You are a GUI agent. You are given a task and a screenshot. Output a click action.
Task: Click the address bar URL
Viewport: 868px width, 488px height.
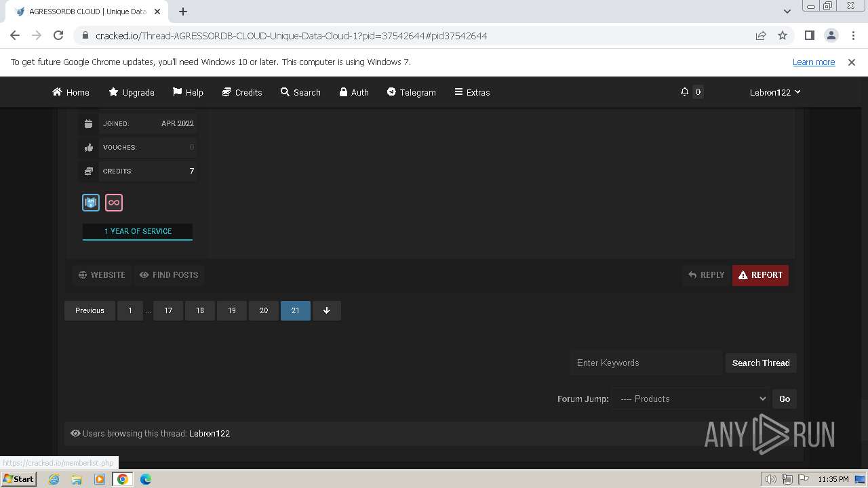pyautogui.click(x=292, y=36)
